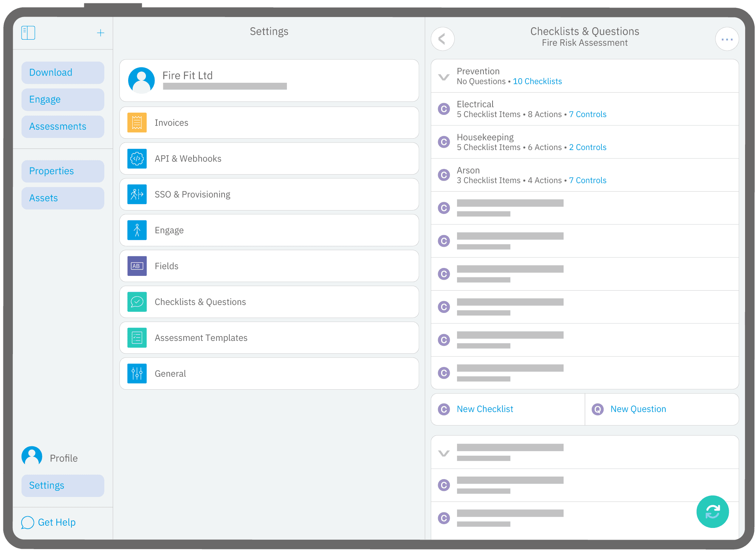Open the three-dots more options menu
The width and height of the screenshot is (756, 551).
(727, 39)
